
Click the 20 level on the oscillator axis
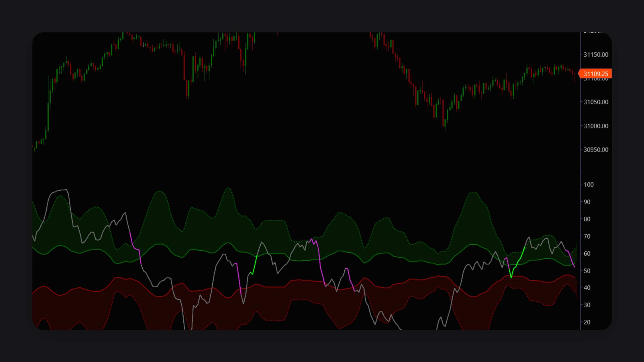click(587, 322)
